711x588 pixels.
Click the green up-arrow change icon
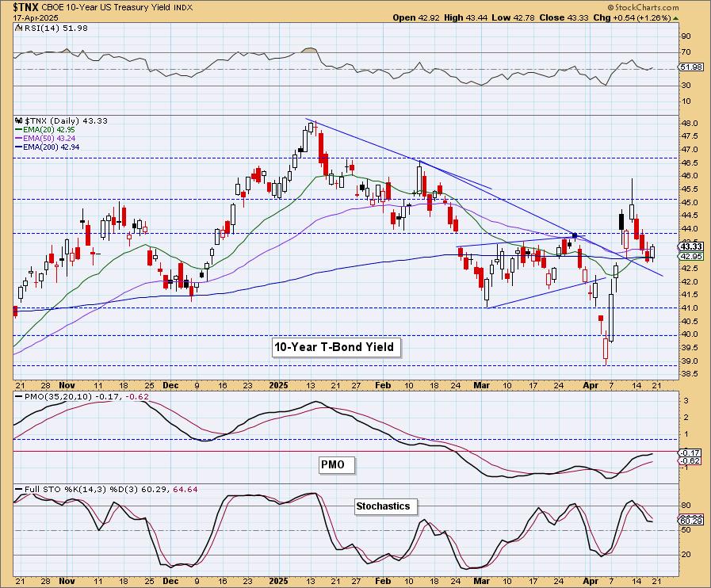tap(675, 18)
